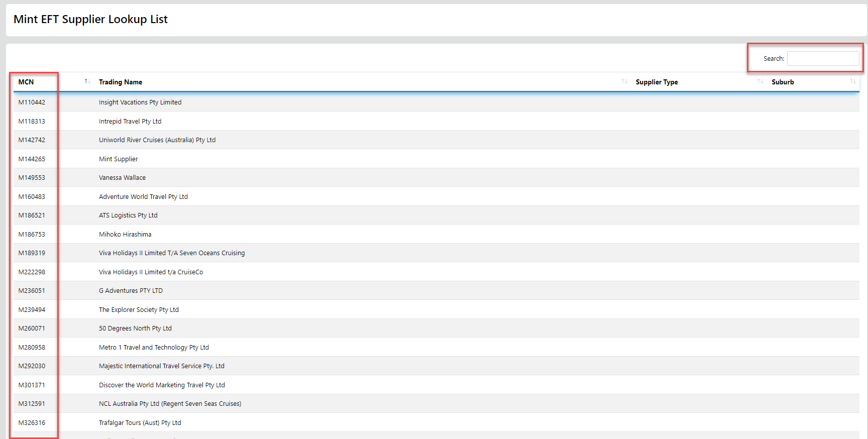Click Majestic International Travel Service Pty. Ltd
868x439 pixels.
click(162, 366)
